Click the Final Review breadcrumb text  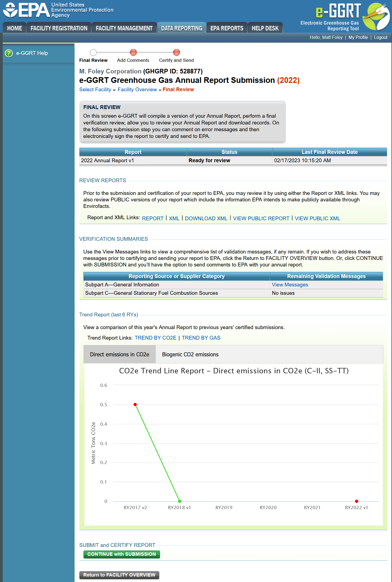pyautogui.click(x=178, y=89)
